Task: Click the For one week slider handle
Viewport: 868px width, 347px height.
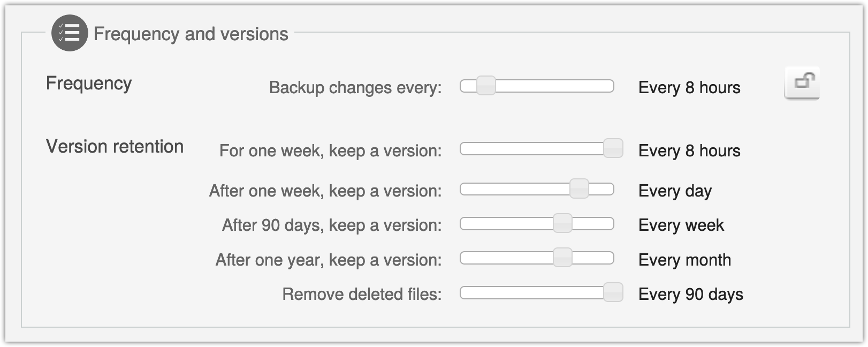Action: point(613,148)
